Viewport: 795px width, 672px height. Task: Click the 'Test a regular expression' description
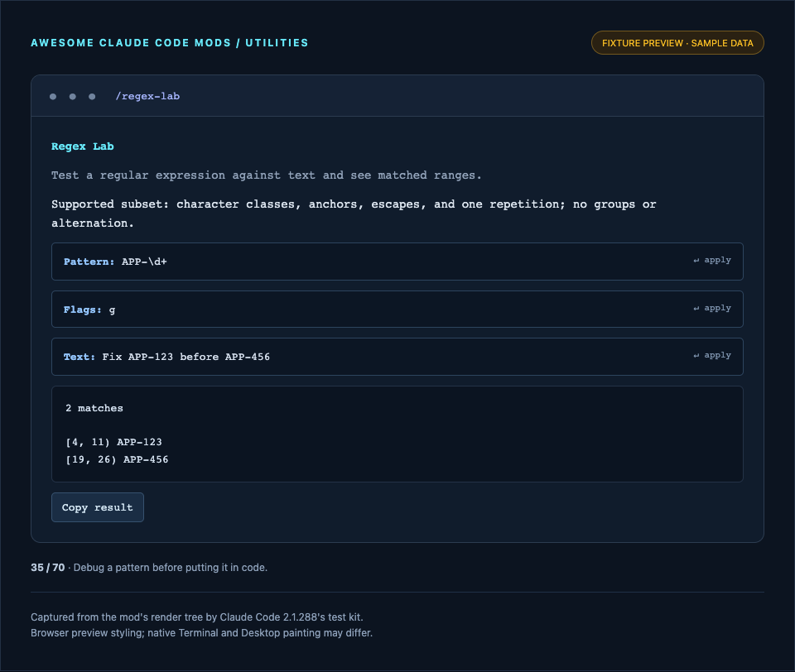pos(266,175)
